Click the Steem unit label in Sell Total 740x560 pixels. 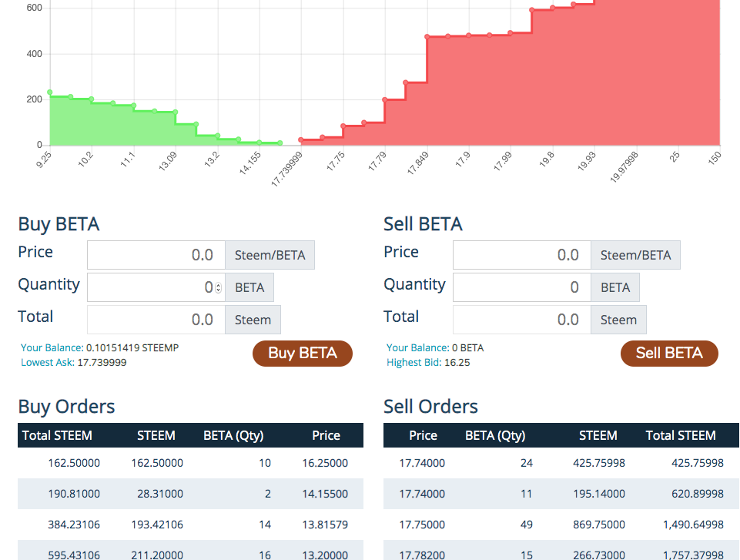[618, 320]
